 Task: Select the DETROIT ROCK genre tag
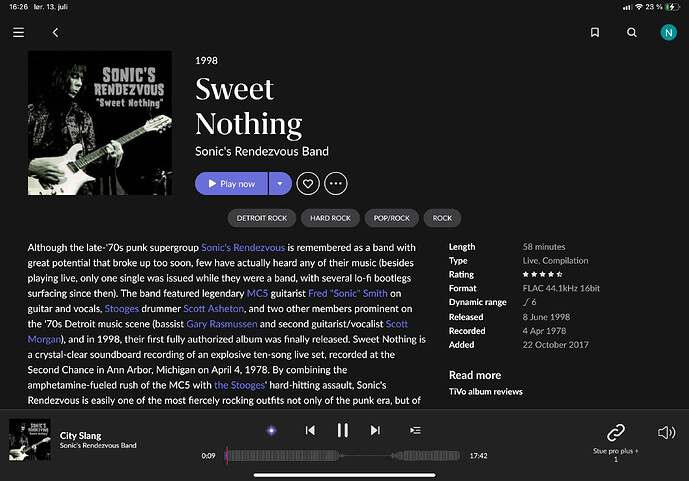pyautogui.click(x=261, y=218)
